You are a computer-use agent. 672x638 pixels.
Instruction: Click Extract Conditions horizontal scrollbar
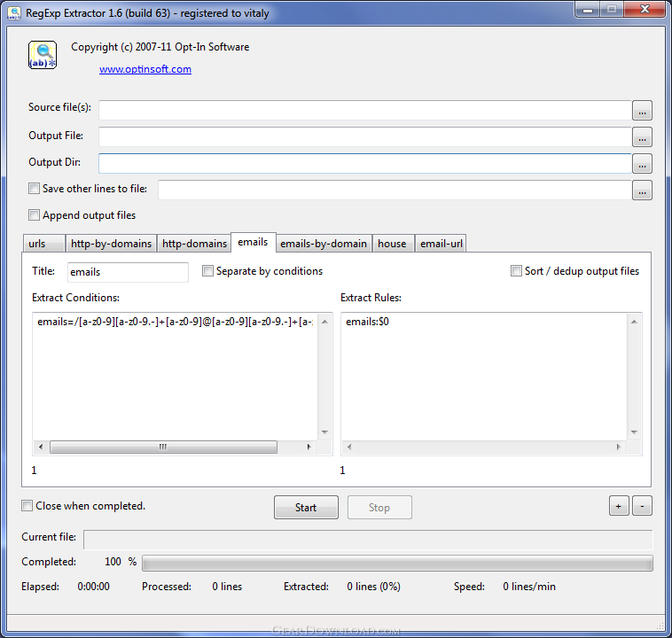(162, 447)
